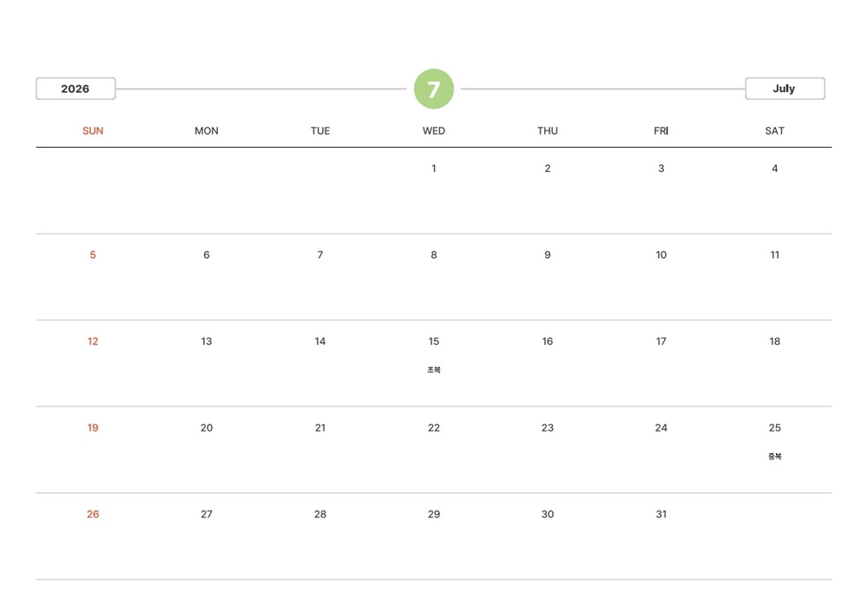Select the 21st on Tuesday
The width and height of the screenshot is (868, 614).
[x=320, y=428]
